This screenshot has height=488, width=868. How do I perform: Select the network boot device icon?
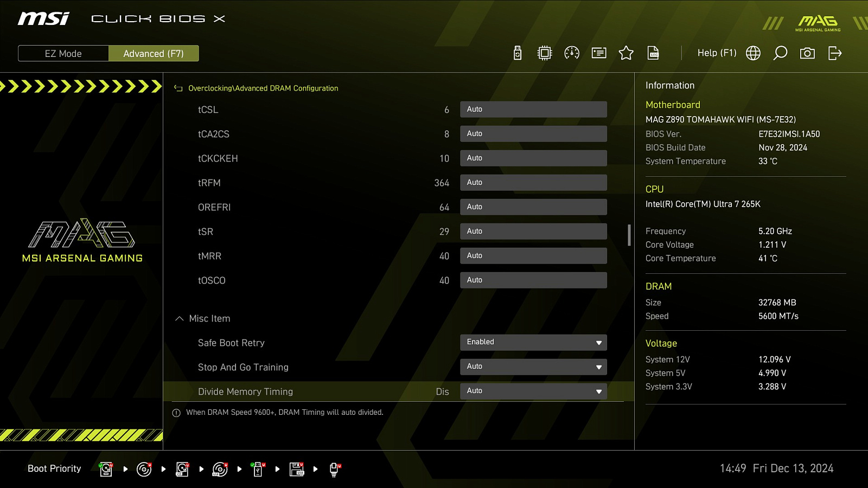(x=335, y=470)
